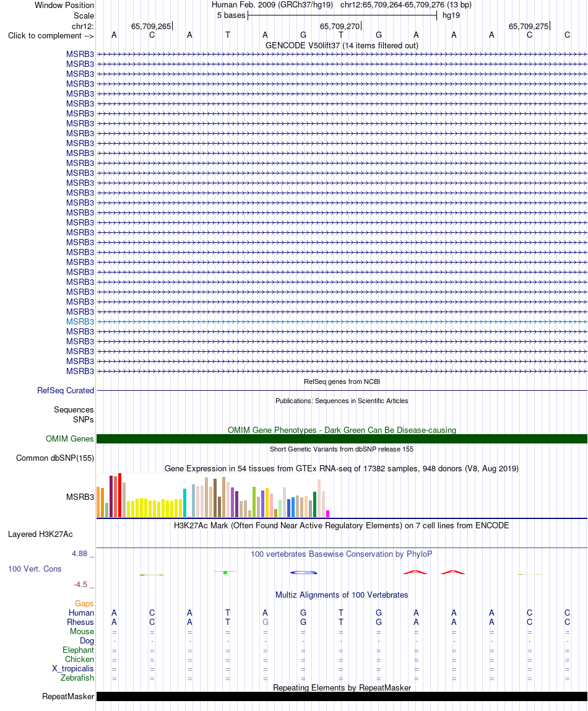Click the green T conservation glyph
588x711 pixels.
tap(225, 572)
